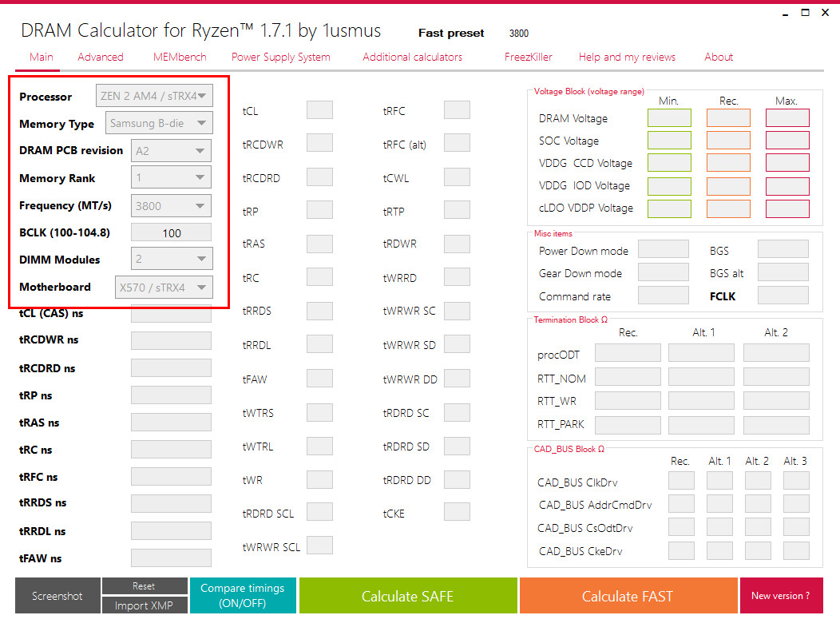Toggle Compare timings (ON/OFF)
Image resolution: width=840 pixels, height=631 pixels.
(243, 596)
